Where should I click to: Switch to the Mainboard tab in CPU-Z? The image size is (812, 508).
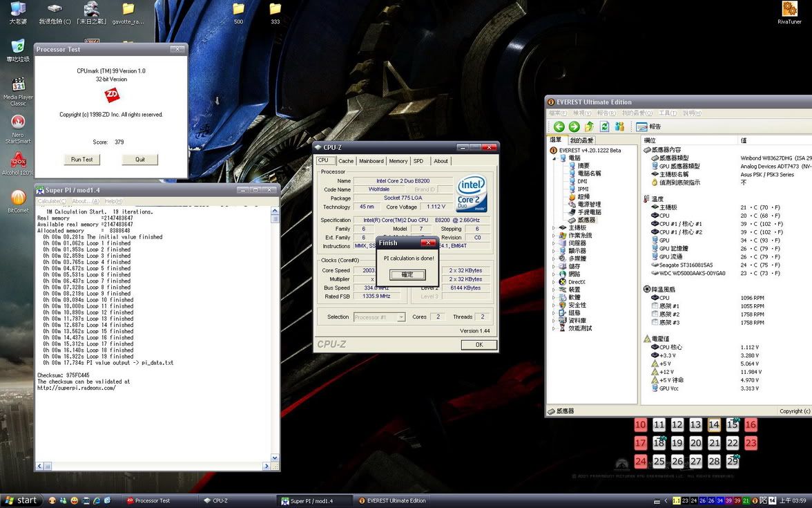click(x=371, y=161)
